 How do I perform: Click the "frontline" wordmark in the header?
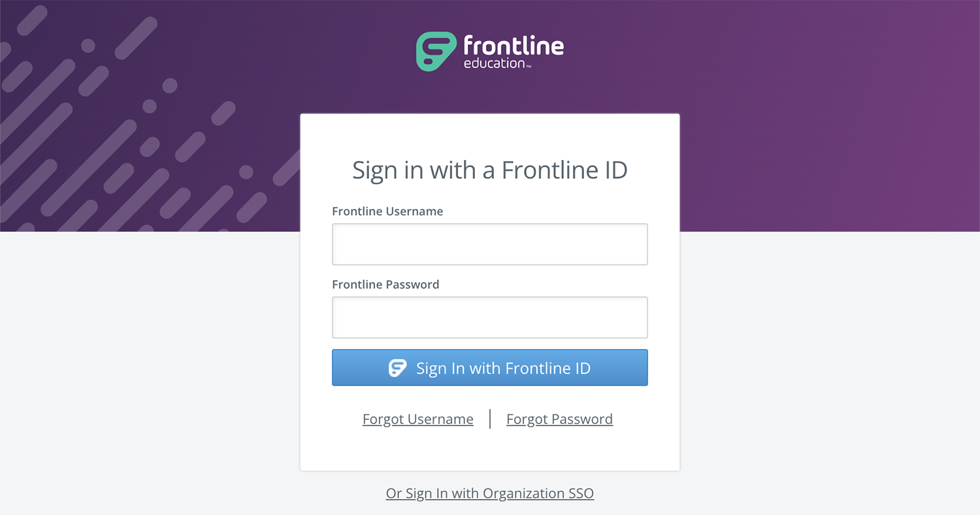514,46
